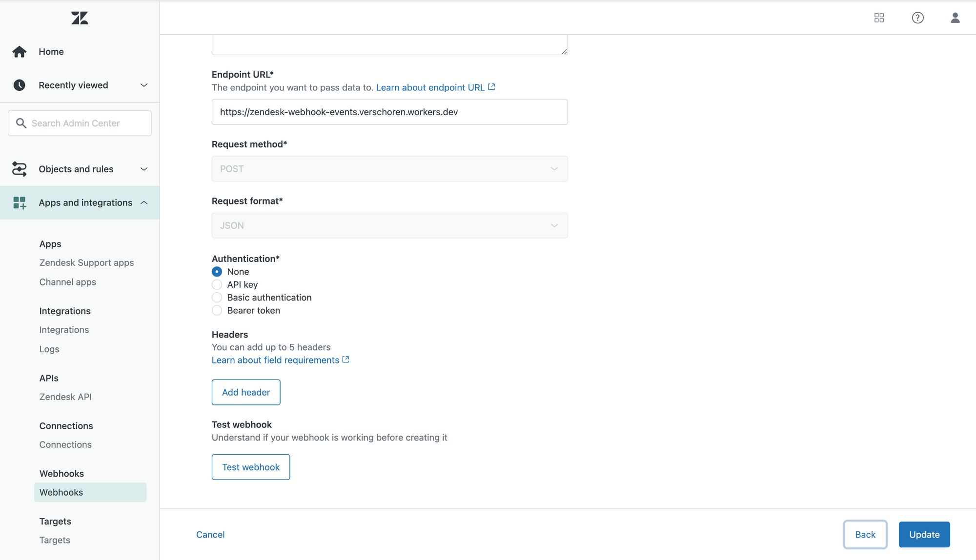Screen dimensions: 976x560
Task: Select Basic authentication option
Action: [x=217, y=298]
